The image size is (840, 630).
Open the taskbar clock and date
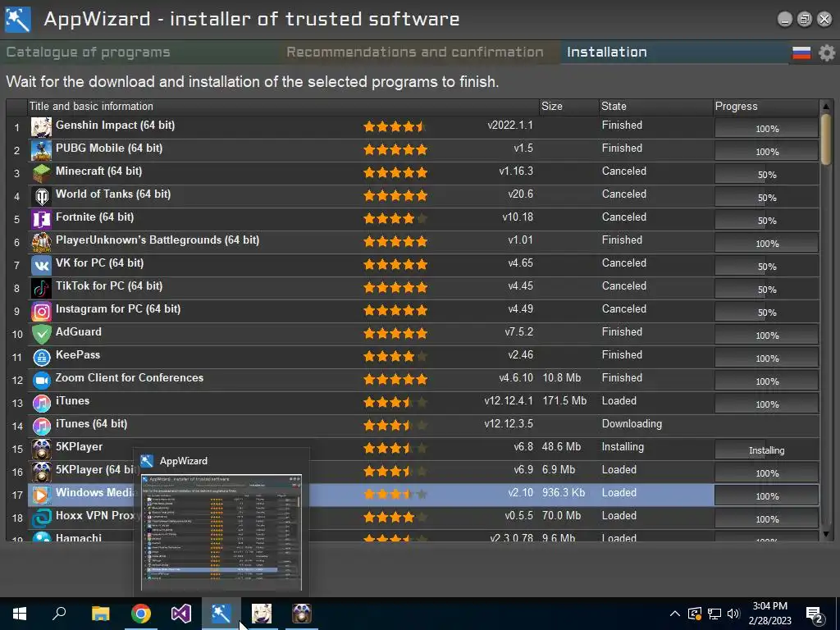pos(769,614)
